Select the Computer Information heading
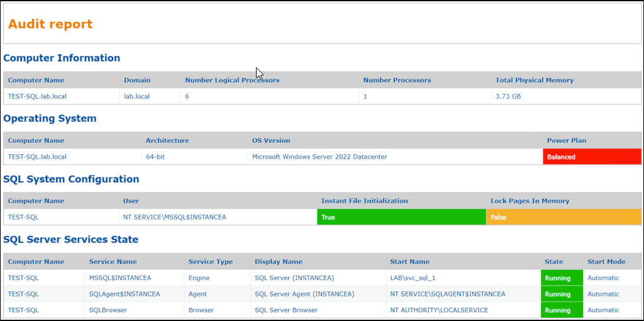 (62, 58)
